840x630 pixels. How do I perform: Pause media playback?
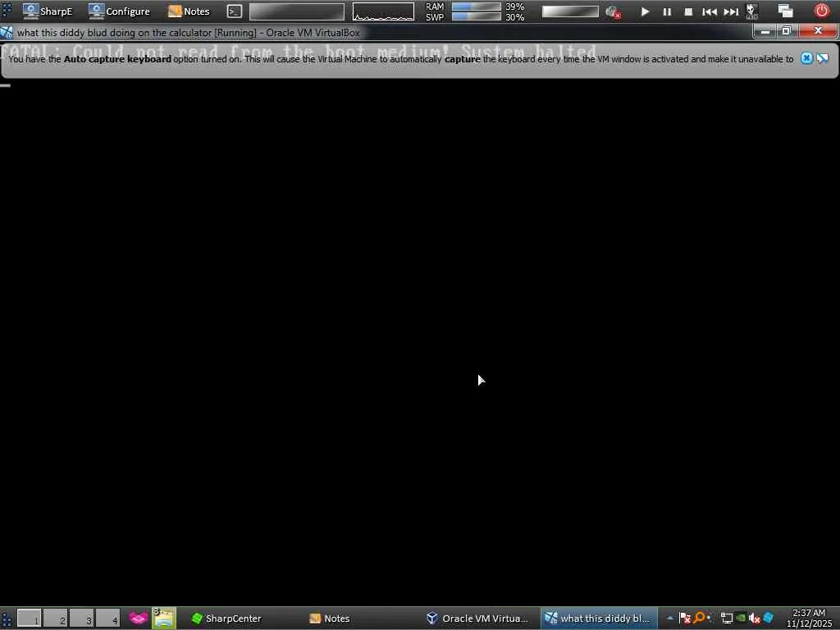(x=667, y=11)
